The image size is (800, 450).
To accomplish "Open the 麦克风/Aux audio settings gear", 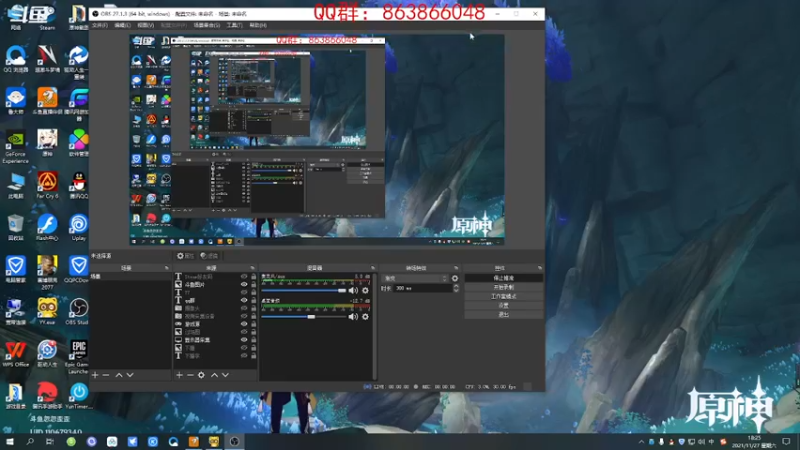I will coord(365,290).
